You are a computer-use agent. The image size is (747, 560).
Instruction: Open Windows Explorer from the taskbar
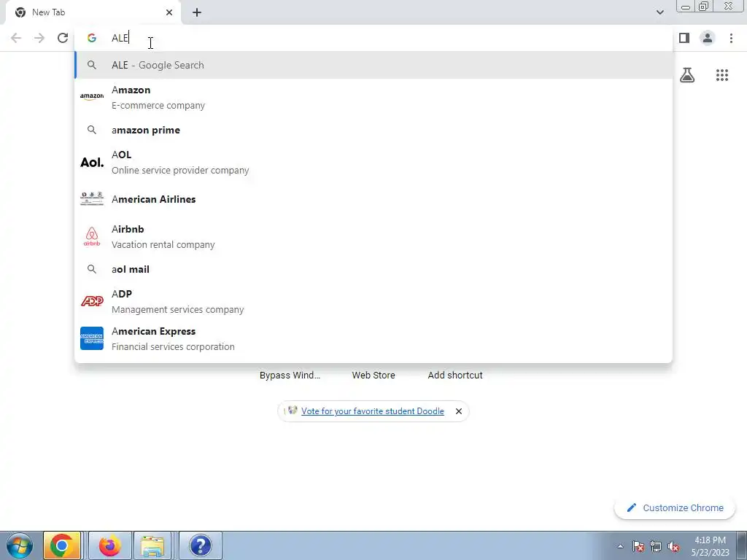tap(153, 545)
